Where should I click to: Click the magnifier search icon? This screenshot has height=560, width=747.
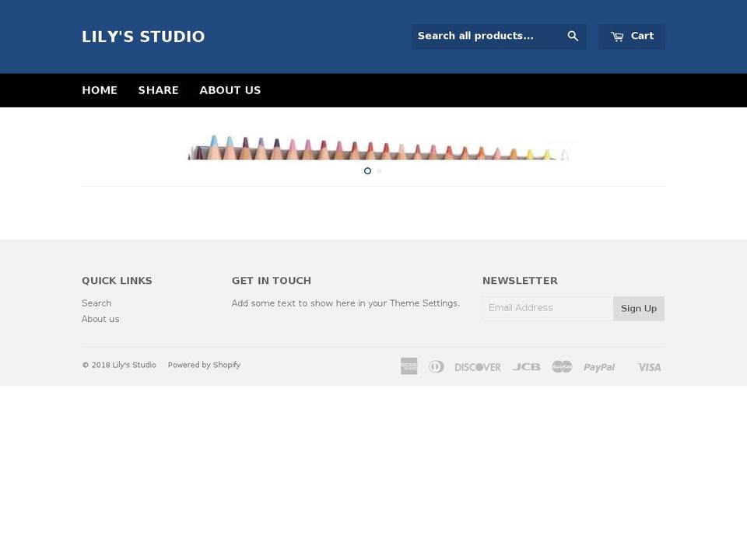click(x=573, y=37)
